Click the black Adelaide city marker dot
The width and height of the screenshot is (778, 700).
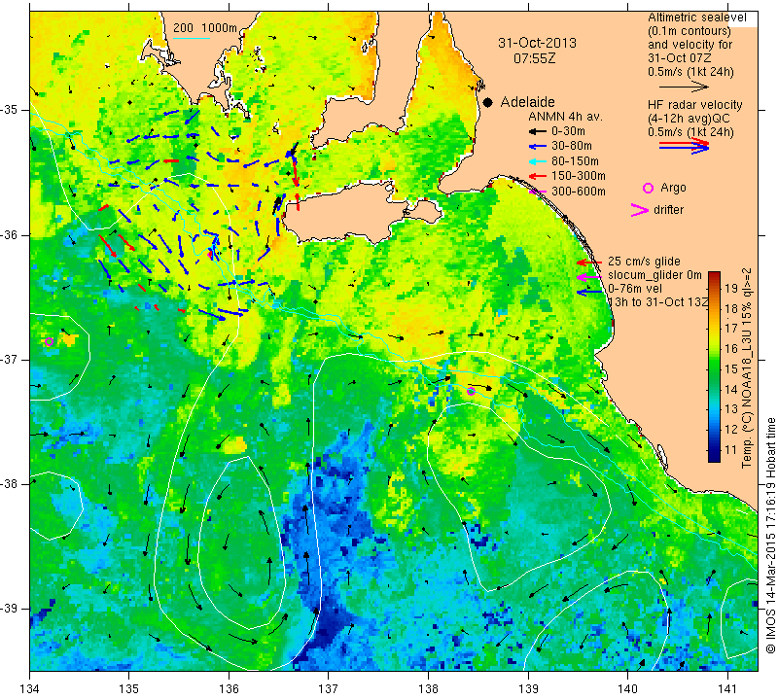pyautogui.click(x=488, y=102)
